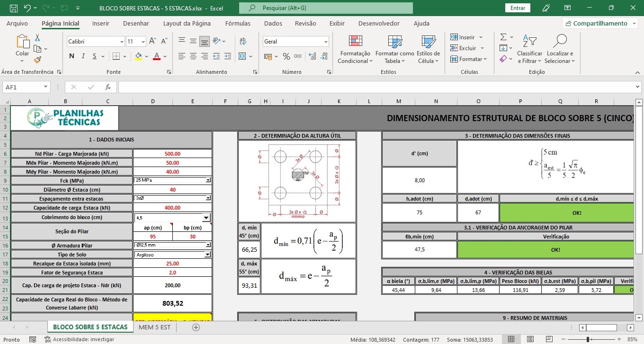Image resolution: width=644 pixels, height=344 pixels.
Task: Open Formatação Condicional icon
Action: point(355,50)
